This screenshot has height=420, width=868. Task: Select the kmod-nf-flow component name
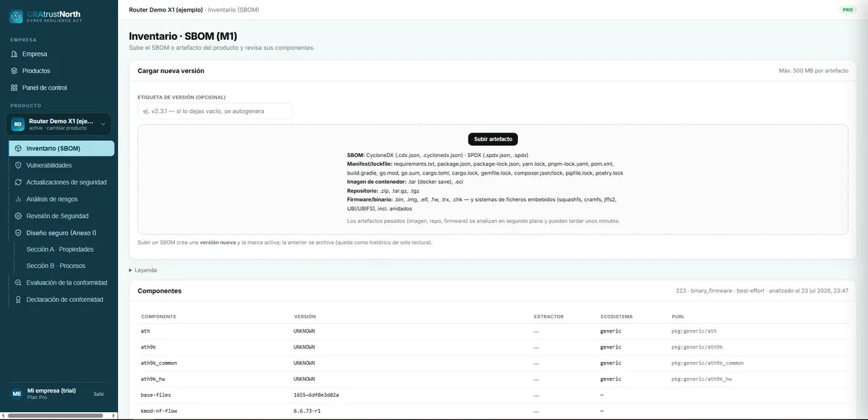(x=158, y=411)
